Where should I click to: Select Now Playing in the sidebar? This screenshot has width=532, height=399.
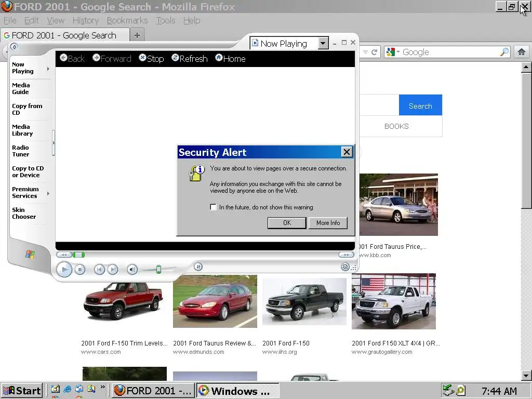click(23, 68)
